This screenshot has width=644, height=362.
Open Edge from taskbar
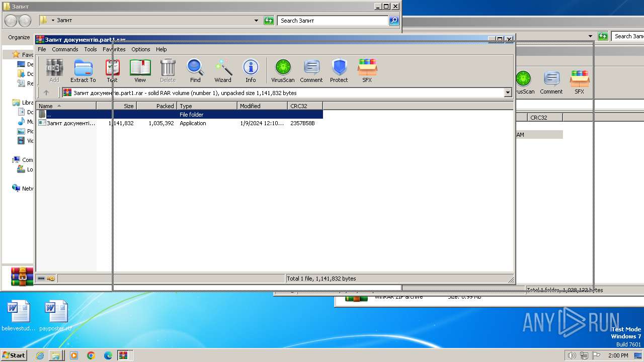point(108,355)
